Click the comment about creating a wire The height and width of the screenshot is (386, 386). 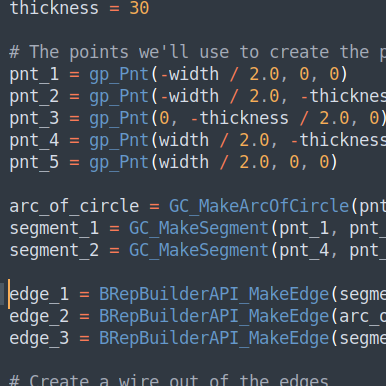pos(169,381)
